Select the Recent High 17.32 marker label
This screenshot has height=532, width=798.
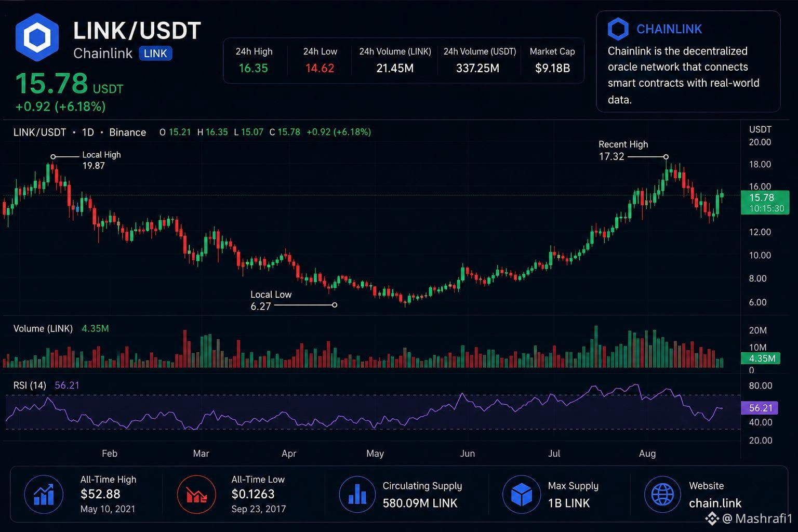[x=623, y=150]
